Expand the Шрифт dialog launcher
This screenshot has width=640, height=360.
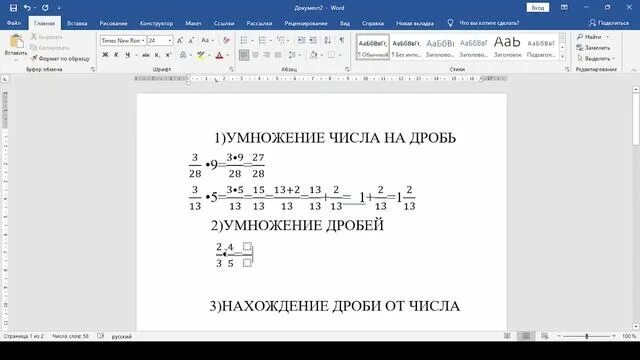click(231, 69)
